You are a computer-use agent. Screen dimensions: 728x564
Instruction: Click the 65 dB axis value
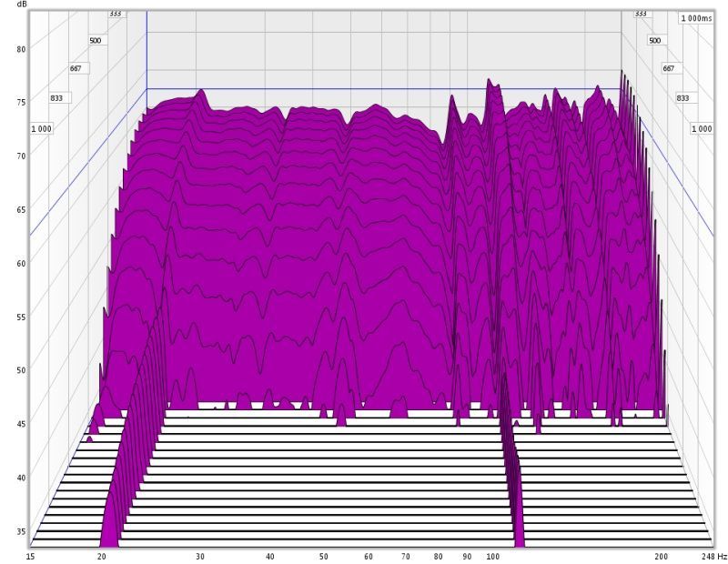coord(21,209)
